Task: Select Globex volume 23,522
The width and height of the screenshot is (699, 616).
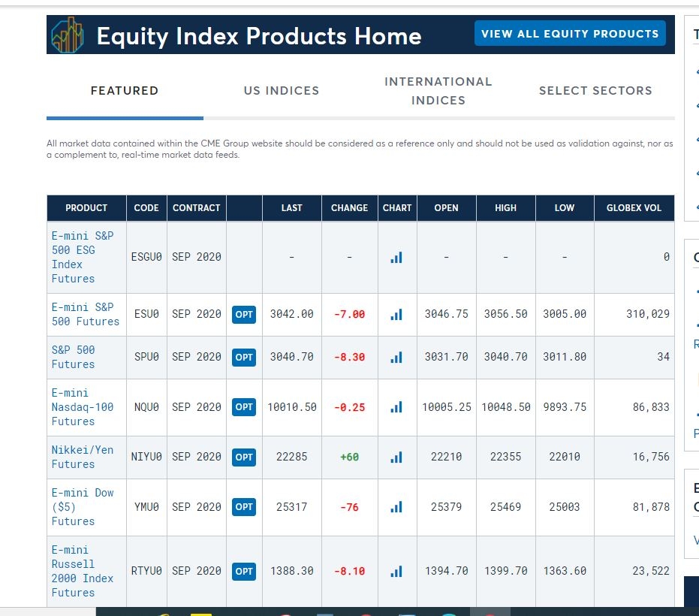Action: tap(651, 572)
